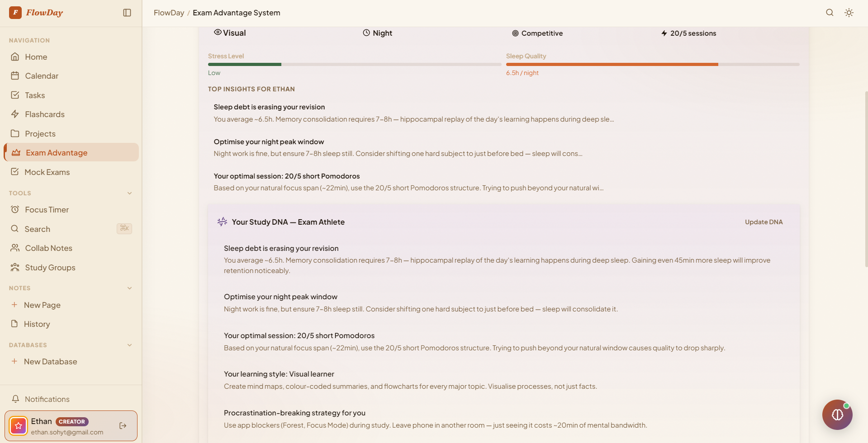The image size is (868, 443).
Task: Open the Study Groups tool
Action: pos(50,268)
